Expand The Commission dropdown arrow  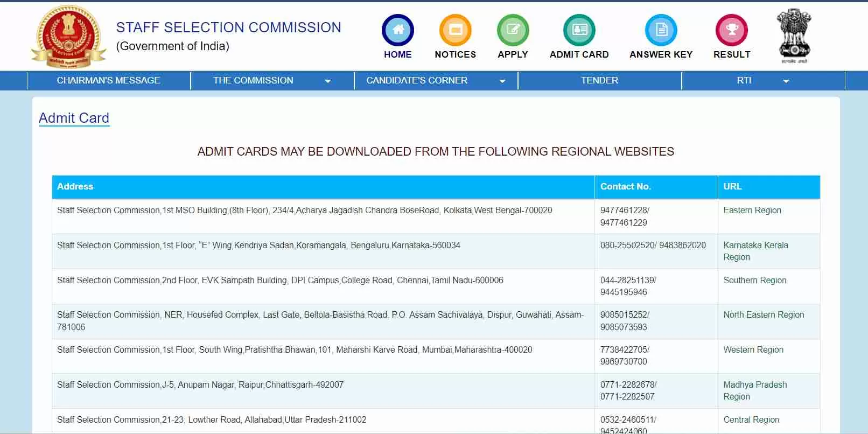tap(328, 81)
